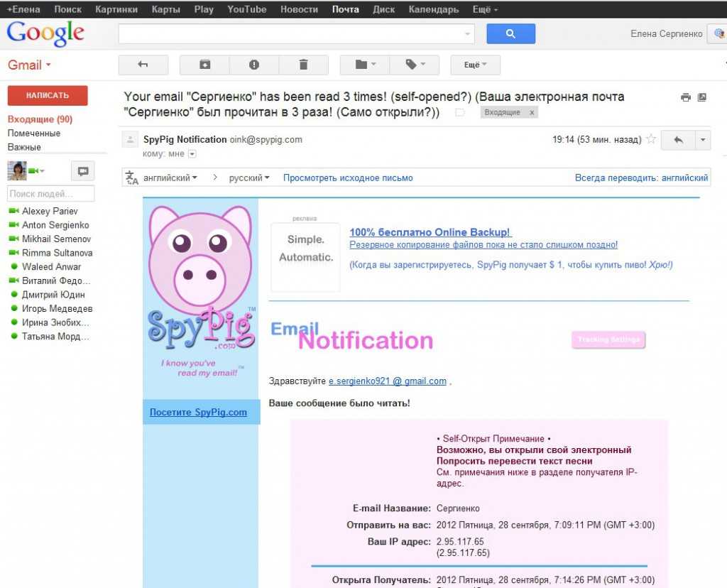Click the reply arrow button
This screenshot has width=727, height=588.
click(678, 140)
